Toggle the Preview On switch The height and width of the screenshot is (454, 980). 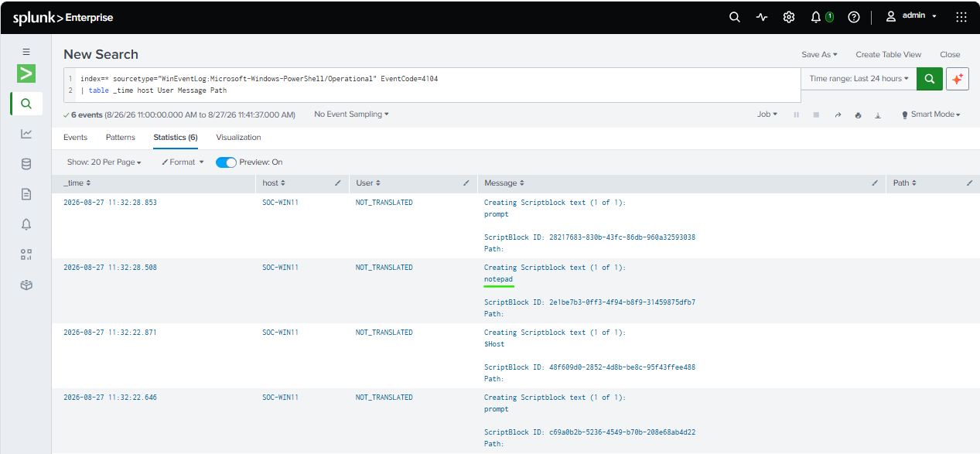(x=226, y=162)
